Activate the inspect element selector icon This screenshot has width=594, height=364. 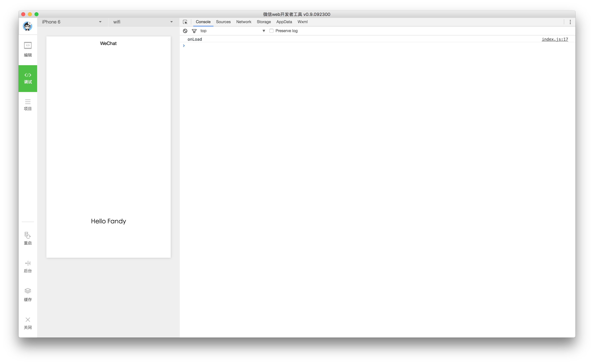point(185,22)
